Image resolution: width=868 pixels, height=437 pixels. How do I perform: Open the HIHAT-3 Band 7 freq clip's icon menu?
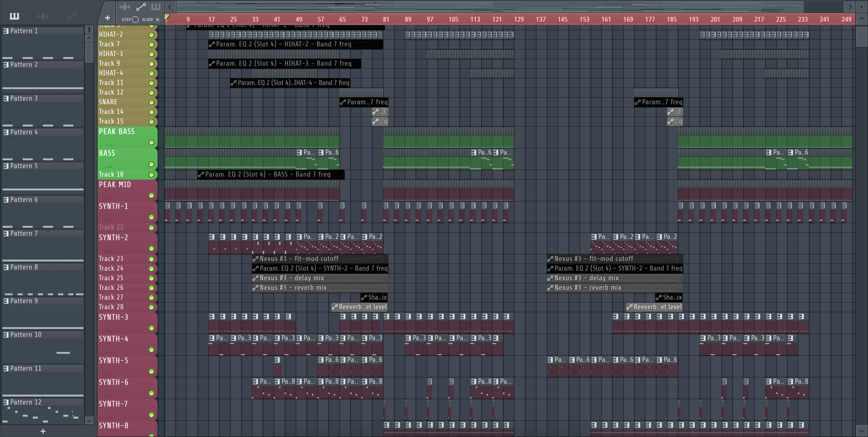point(212,64)
